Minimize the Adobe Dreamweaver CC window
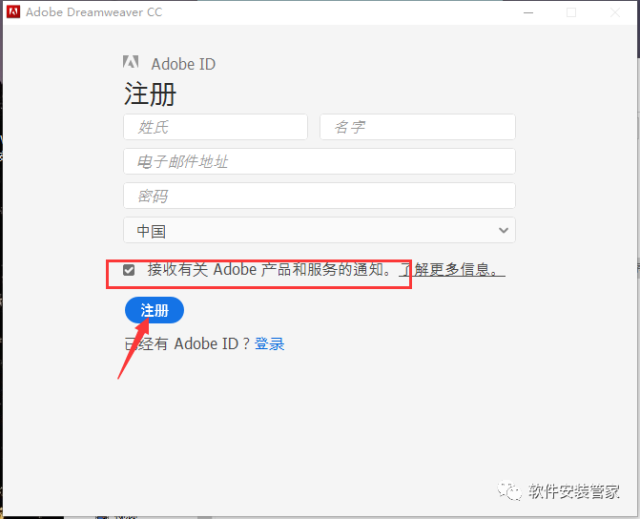The image size is (640, 519). 528,13
